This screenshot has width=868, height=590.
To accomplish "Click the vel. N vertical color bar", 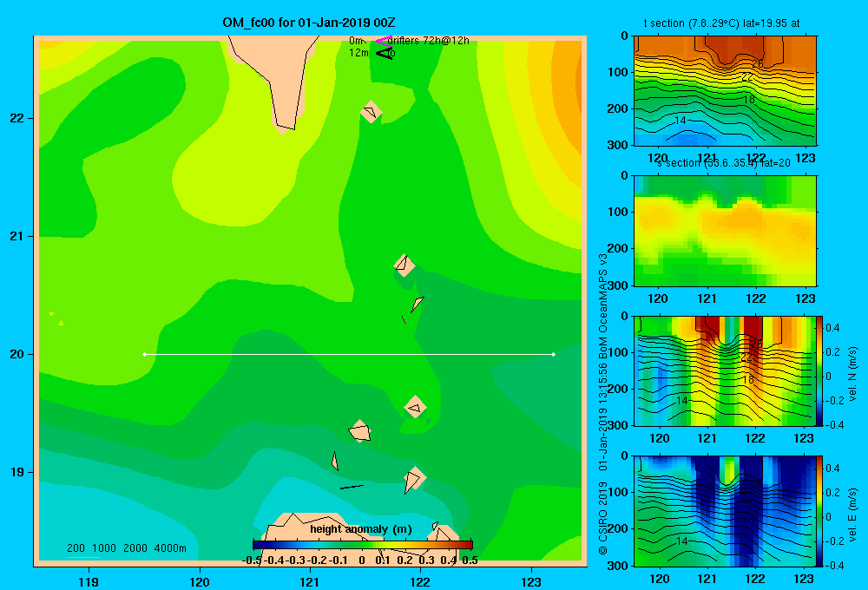I will 819,370.
